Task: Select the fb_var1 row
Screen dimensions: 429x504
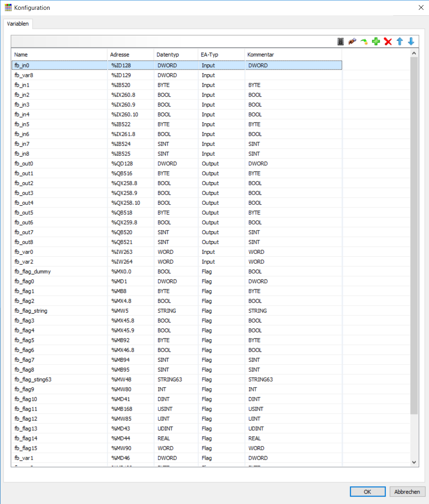Action: (177, 458)
